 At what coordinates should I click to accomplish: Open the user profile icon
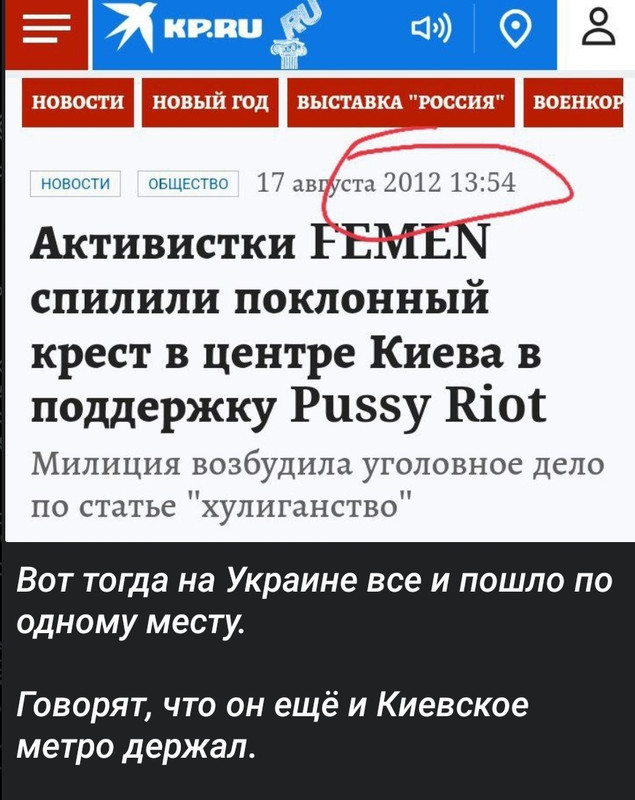599,27
